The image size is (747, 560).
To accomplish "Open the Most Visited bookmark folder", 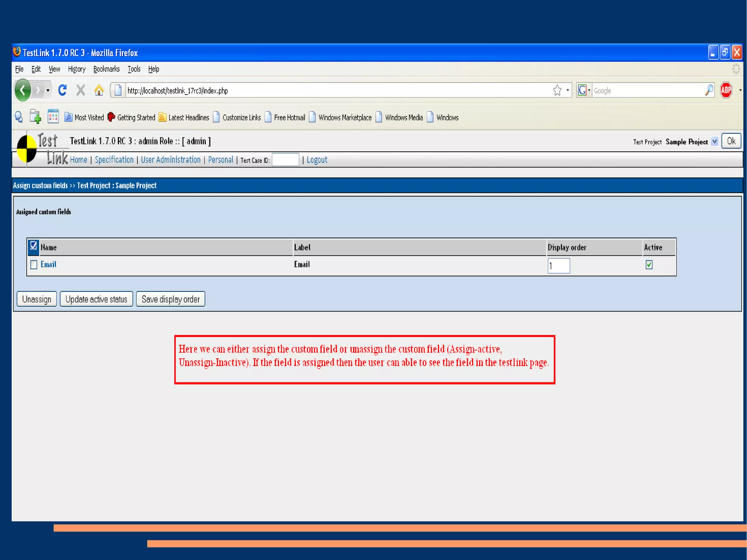I will tap(84, 117).
